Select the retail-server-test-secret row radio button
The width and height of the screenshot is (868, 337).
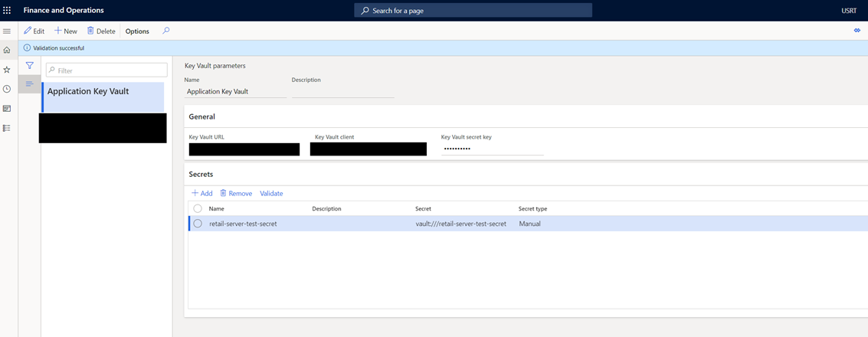coord(198,224)
